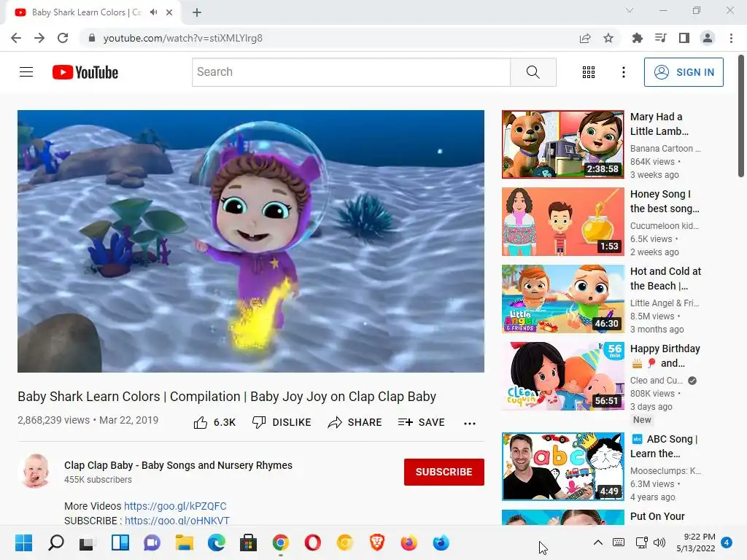Show hidden system tray icons
747x560 pixels.
598,542
